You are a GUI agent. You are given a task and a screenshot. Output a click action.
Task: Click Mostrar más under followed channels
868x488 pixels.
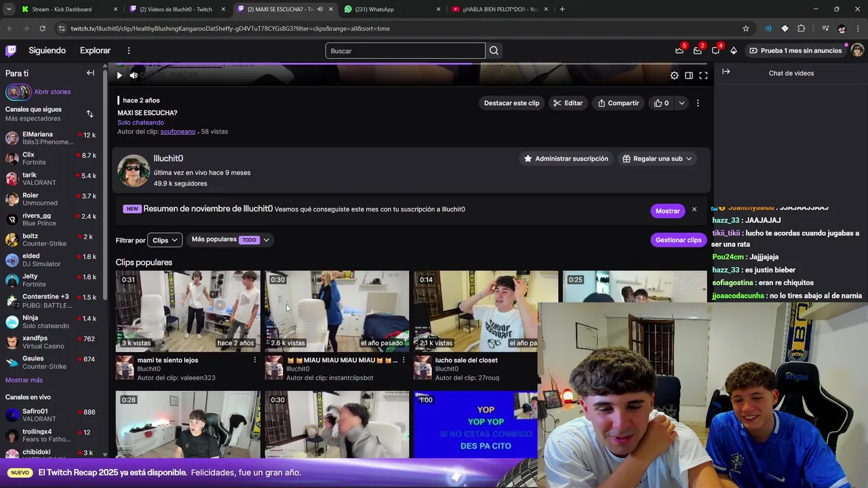click(x=24, y=380)
